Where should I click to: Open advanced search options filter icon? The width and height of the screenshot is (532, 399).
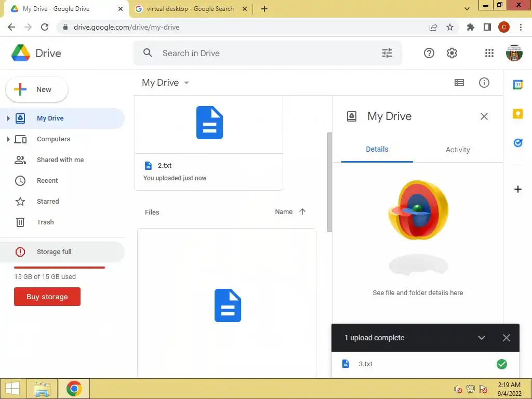click(x=387, y=53)
